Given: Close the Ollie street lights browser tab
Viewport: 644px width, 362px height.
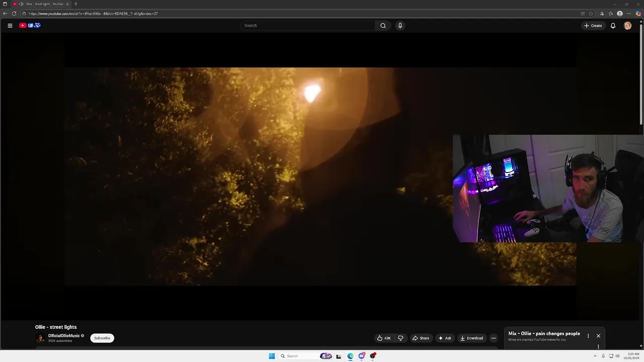Looking at the screenshot, I should click(67, 4).
